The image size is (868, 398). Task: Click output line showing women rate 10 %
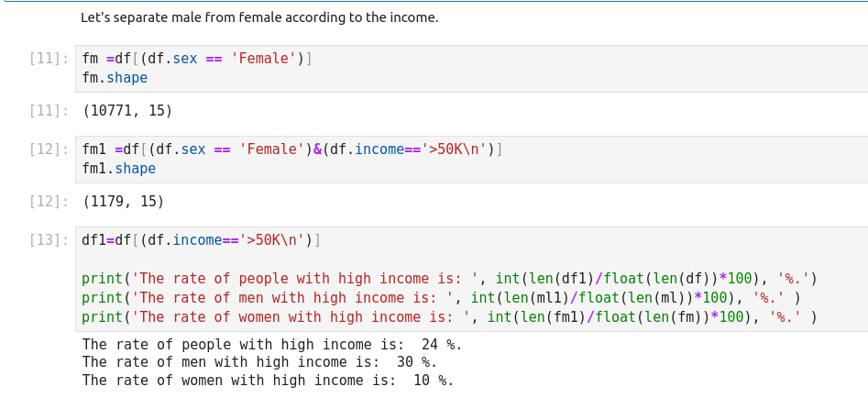tap(268, 380)
